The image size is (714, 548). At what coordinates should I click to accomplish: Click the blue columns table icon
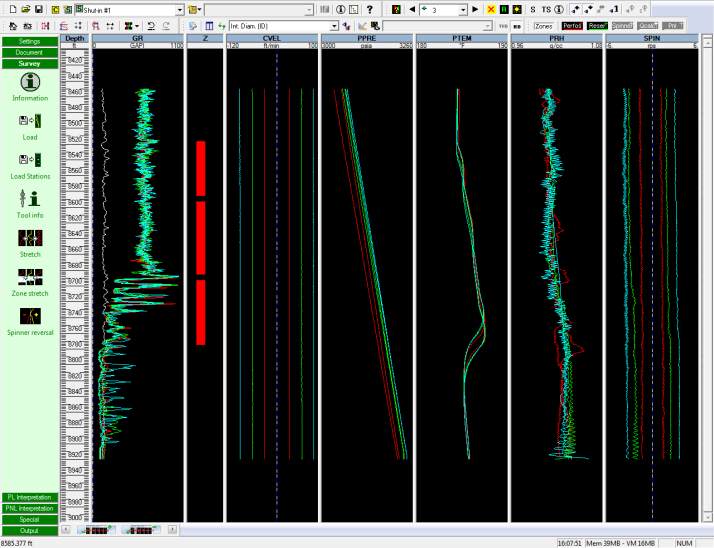click(x=209, y=26)
